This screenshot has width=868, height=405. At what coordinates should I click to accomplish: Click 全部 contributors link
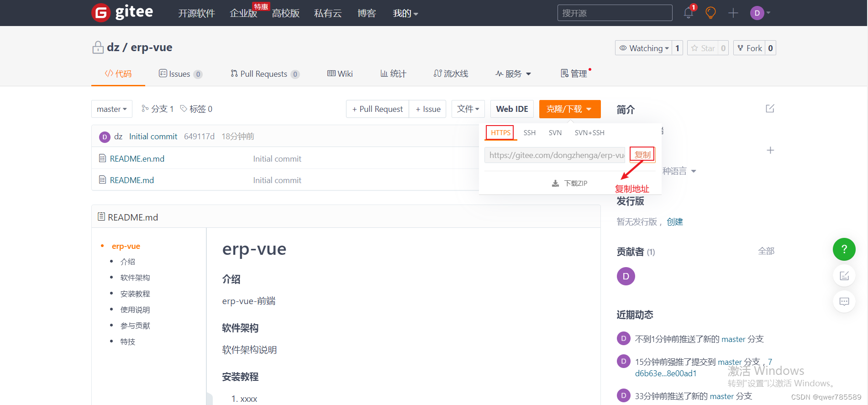pyautogui.click(x=766, y=251)
